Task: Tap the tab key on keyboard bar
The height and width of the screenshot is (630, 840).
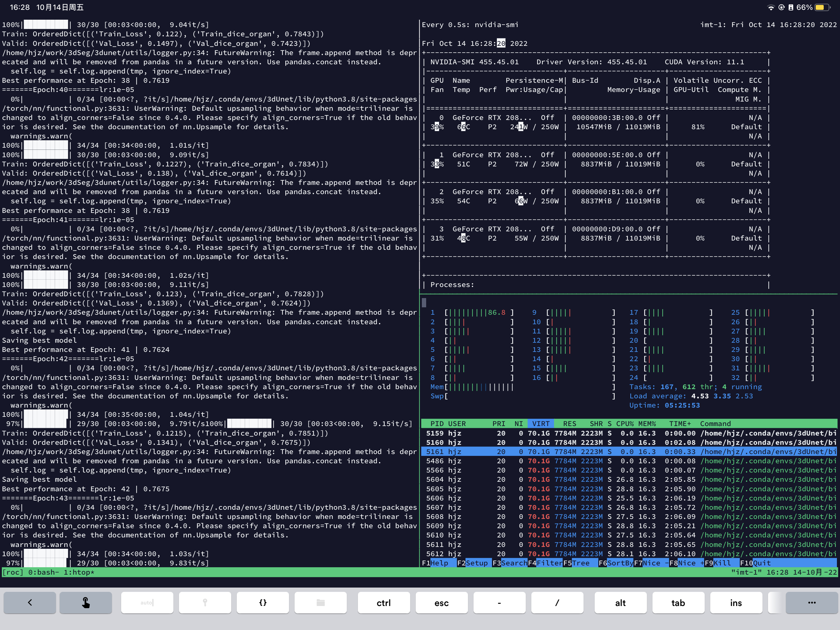Action: (678, 602)
